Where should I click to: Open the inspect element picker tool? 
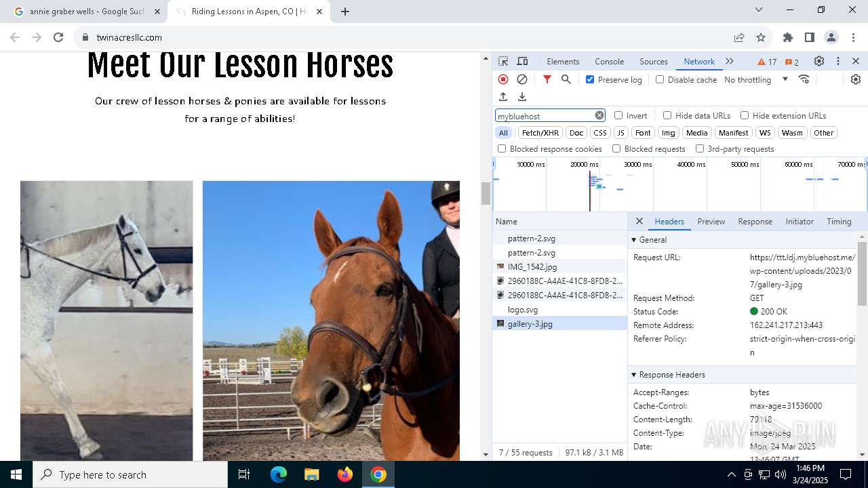point(503,61)
